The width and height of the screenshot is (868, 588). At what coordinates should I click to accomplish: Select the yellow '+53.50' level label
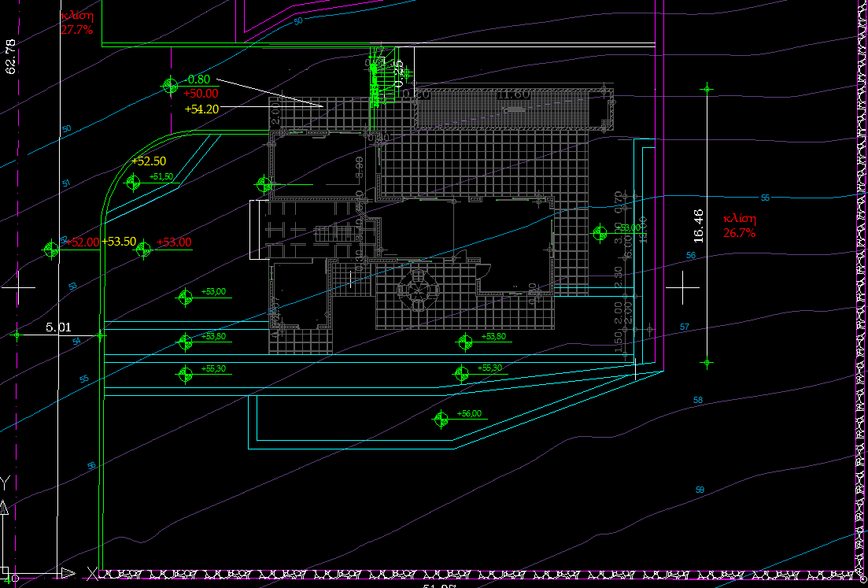pyautogui.click(x=119, y=242)
